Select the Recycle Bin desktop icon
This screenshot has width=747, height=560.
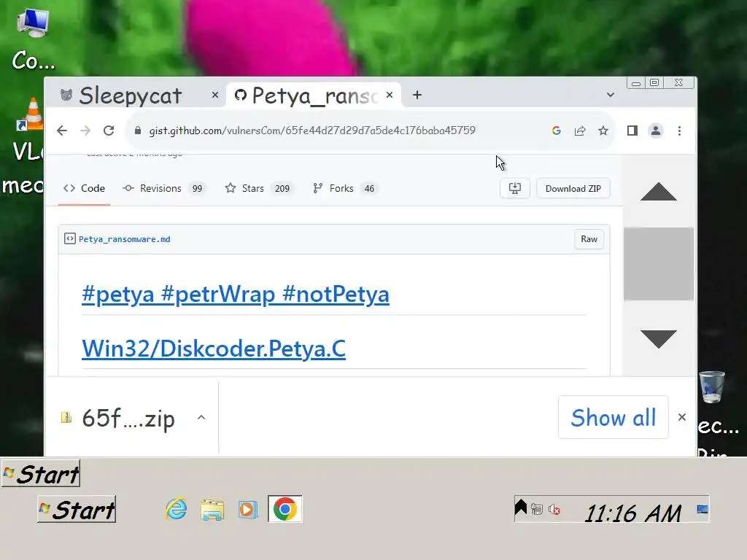tap(718, 414)
